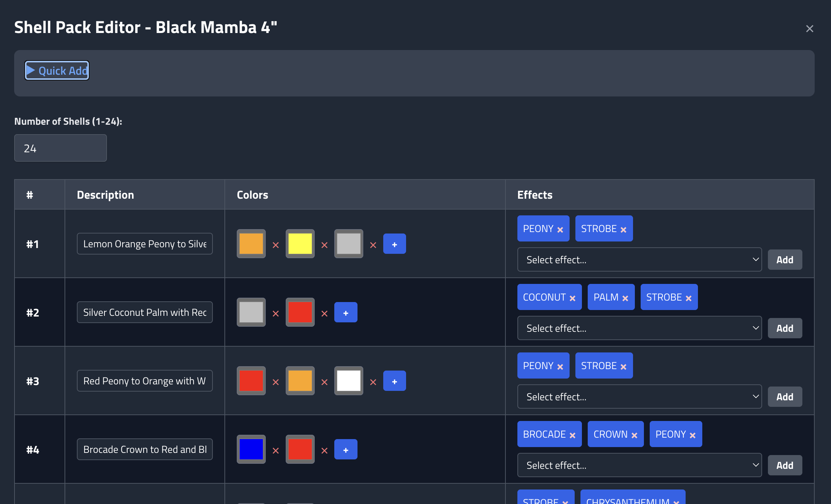Screen dimensions: 831x504
Task: Remove the COCONUT tag from shell #2
Action: 572,298
